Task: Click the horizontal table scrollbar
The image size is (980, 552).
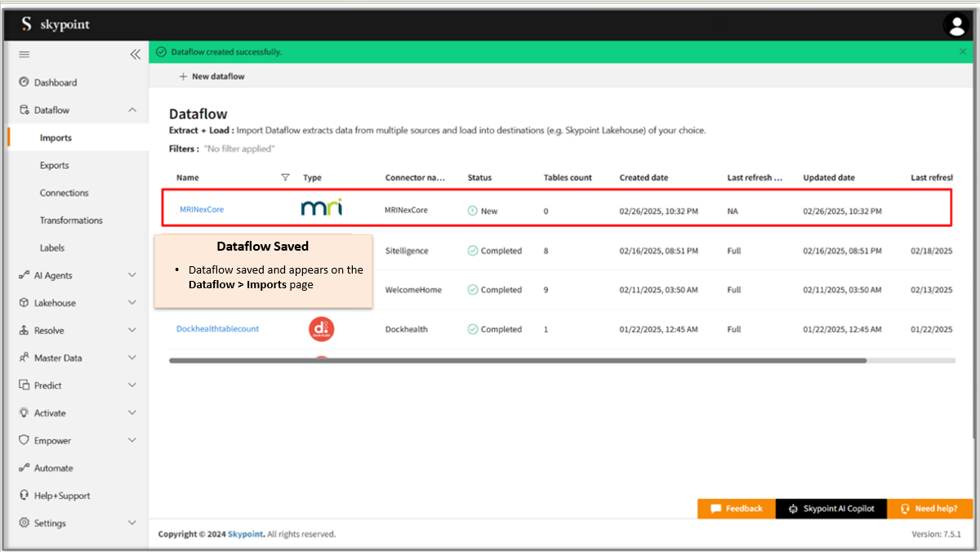Action: click(x=517, y=360)
